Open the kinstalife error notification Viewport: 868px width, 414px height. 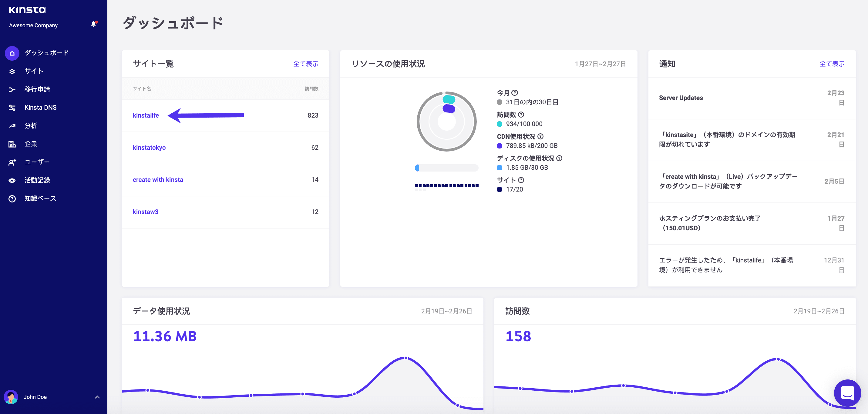coord(752,265)
